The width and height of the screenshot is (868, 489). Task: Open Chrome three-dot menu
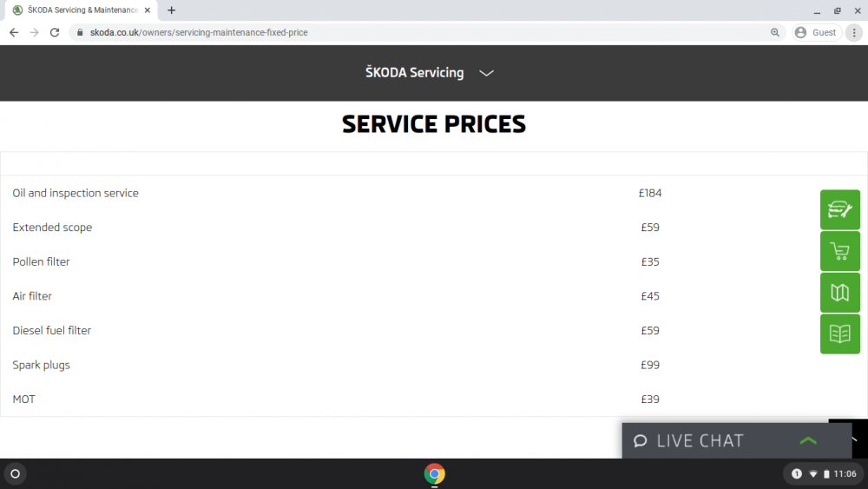(854, 33)
